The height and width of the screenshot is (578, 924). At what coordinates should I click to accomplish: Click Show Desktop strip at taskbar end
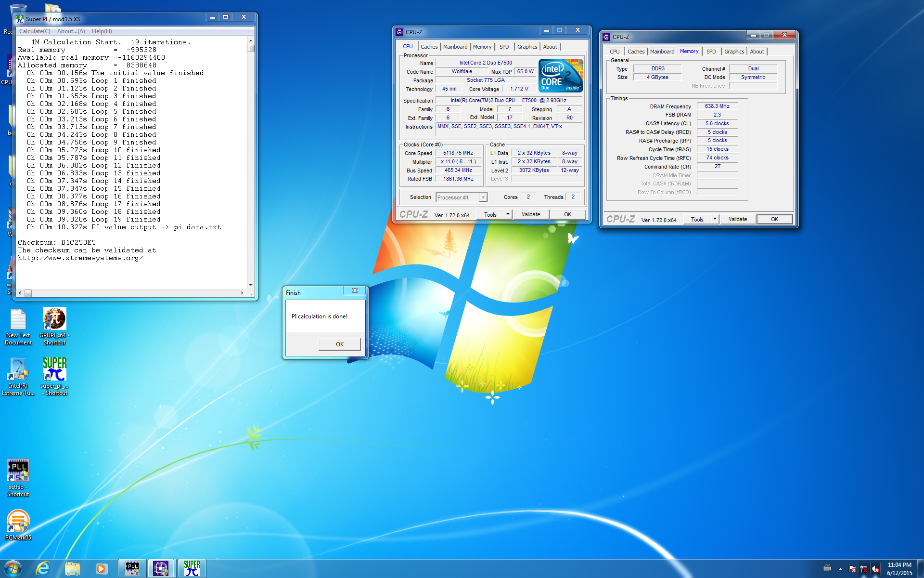(x=920, y=569)
